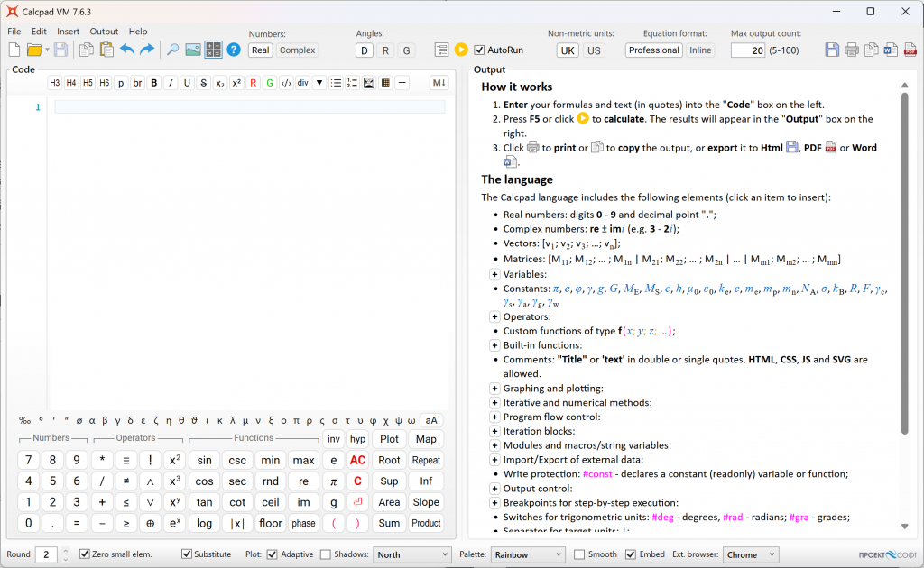Enable the Smooth checkbox

coord(579,554)
